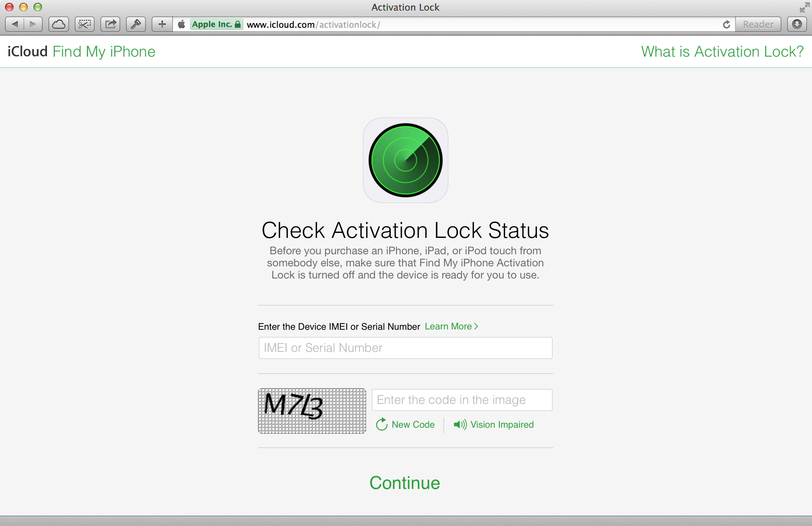Click the Find My iPhone radar icon
Image resolution: width=812 pixels, height=526 pixels.
(x=406, y=160)
